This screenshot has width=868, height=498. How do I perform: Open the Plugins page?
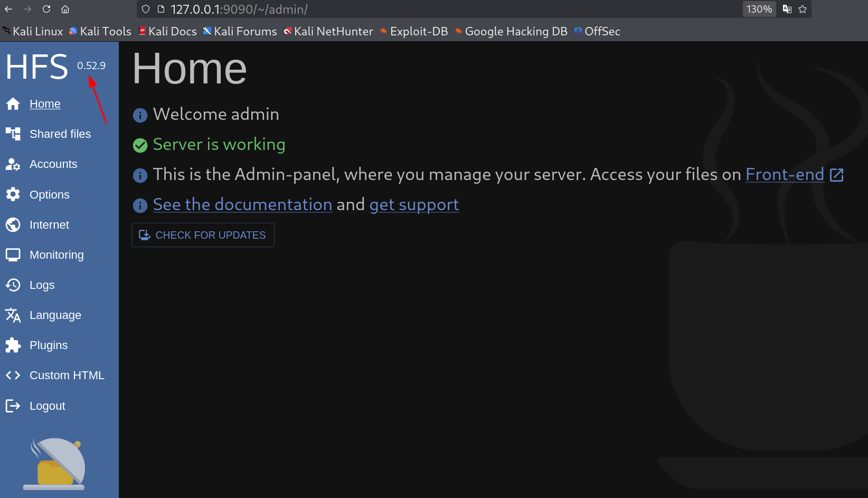pyautogui.click(x=49, y=345)
